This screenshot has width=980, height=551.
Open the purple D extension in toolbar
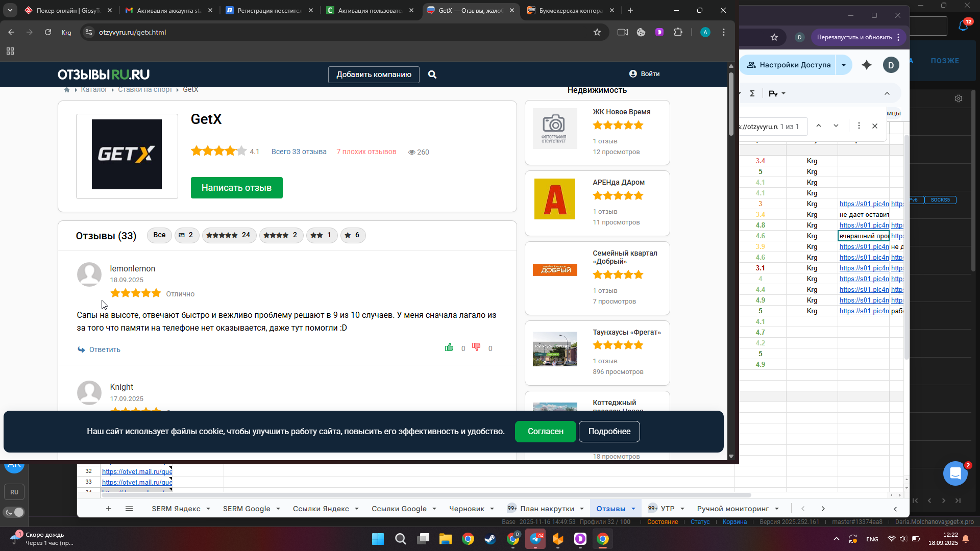tap(659, 32)
